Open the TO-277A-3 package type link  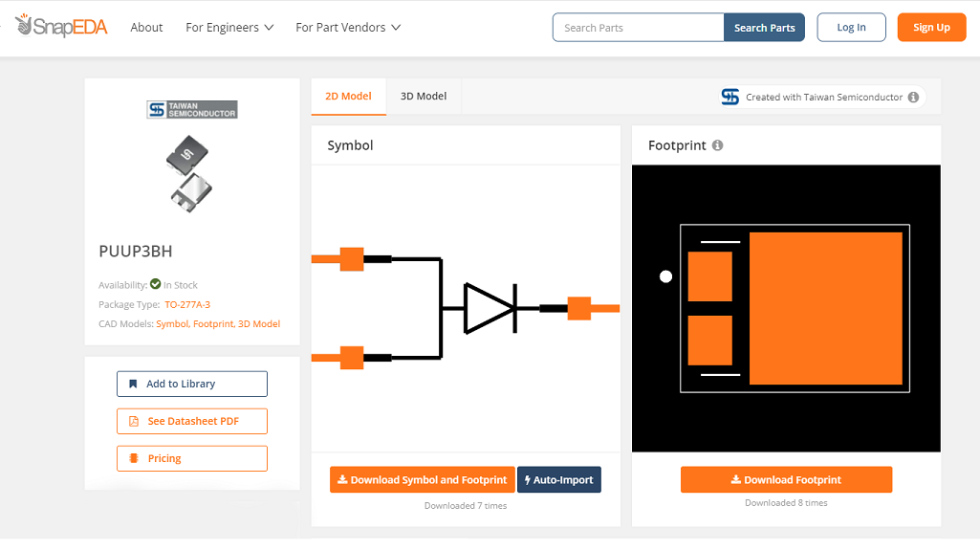187,304
